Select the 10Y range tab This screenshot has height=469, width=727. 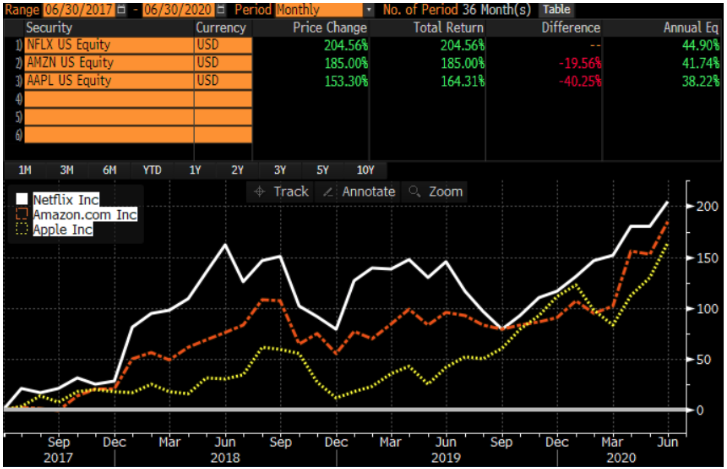365,170
